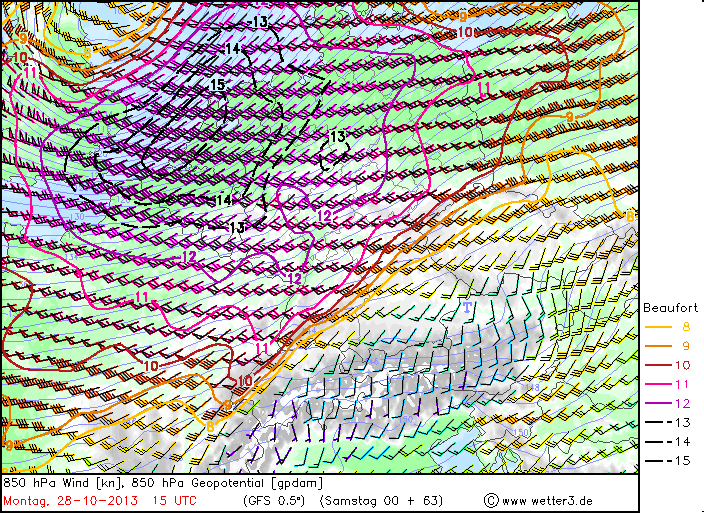Click legend entry for Beaufort 14
Screen dimensions: 704x513
668,442
